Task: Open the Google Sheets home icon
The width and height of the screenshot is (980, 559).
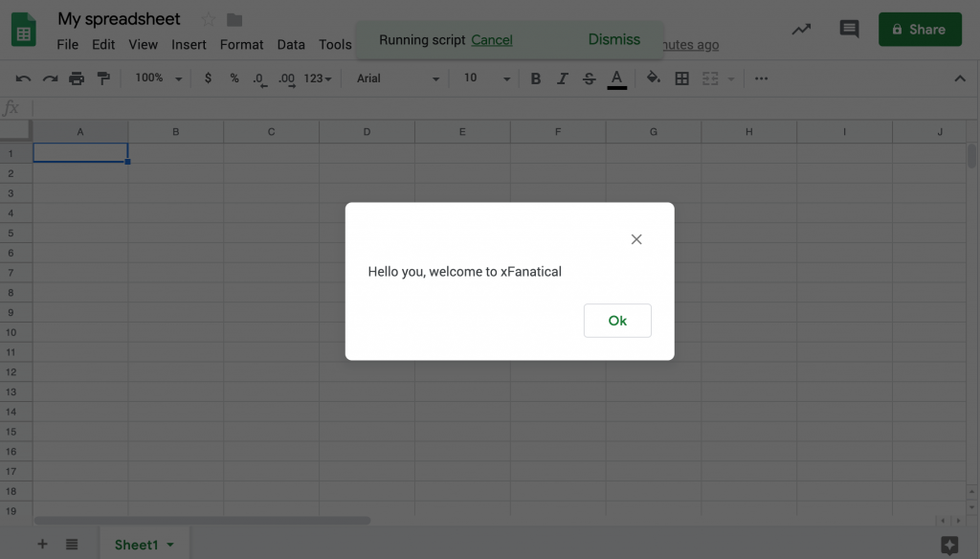Action: point(23,29)
